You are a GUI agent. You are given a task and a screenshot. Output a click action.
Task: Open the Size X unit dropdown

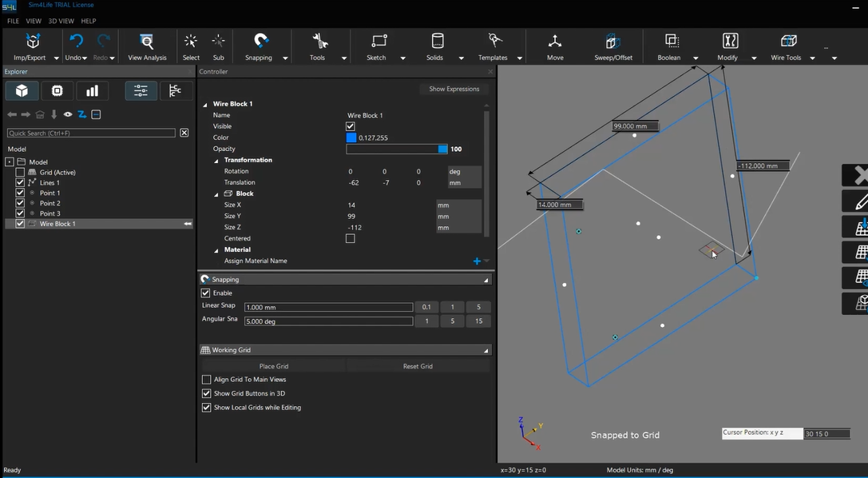pos(458,205)
